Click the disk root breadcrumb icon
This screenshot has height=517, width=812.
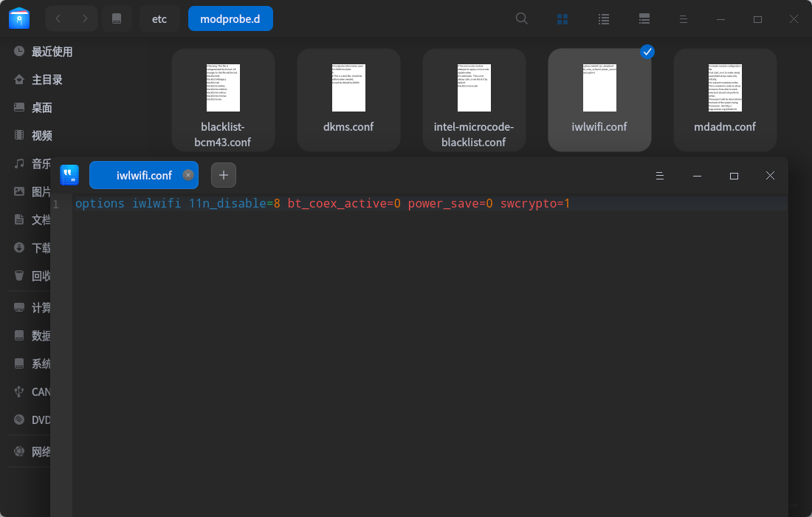[x=117, y=18]
